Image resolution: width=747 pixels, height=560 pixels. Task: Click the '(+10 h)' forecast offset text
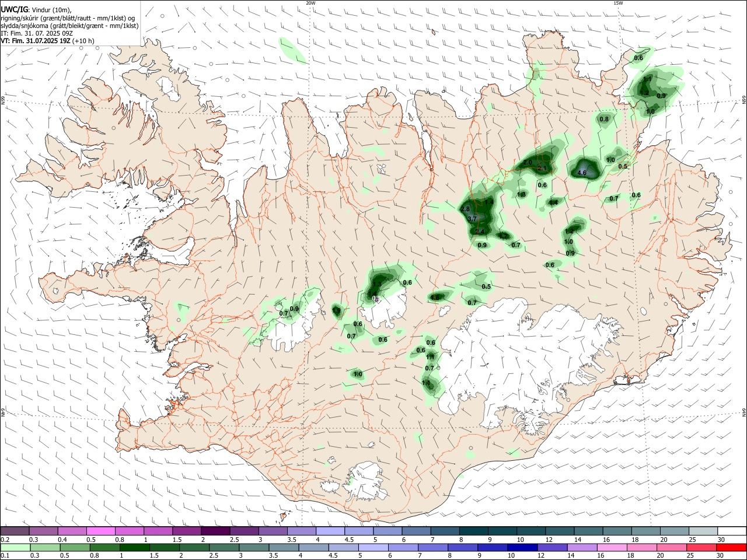click(83, 41)
